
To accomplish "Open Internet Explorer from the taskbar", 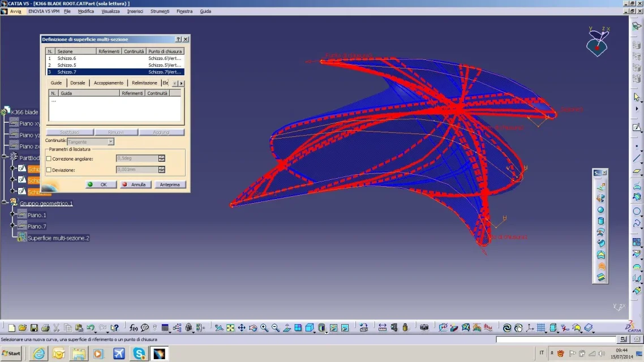I will coord(39,354).
